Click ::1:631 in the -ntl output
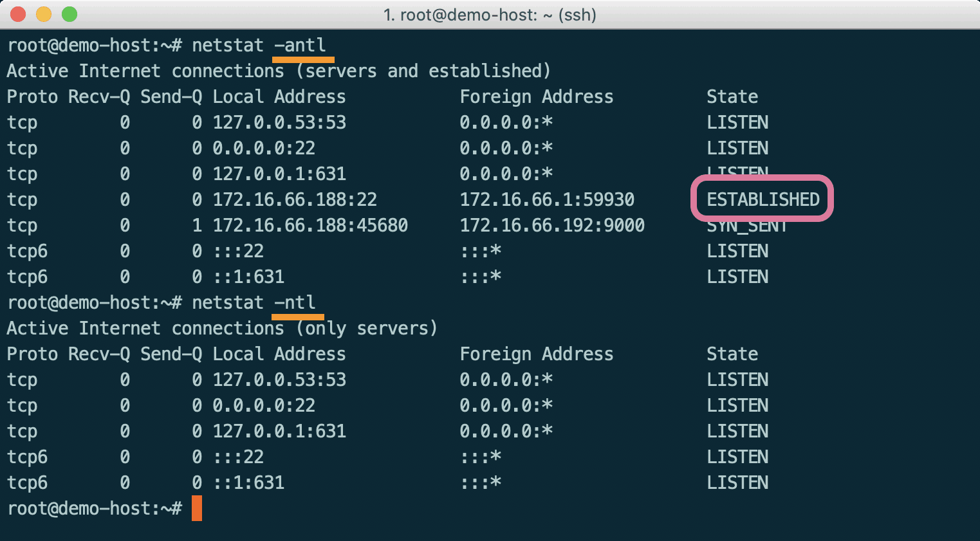Image resolution: width=980 pixels, height=541 pixels. [248, 483]
